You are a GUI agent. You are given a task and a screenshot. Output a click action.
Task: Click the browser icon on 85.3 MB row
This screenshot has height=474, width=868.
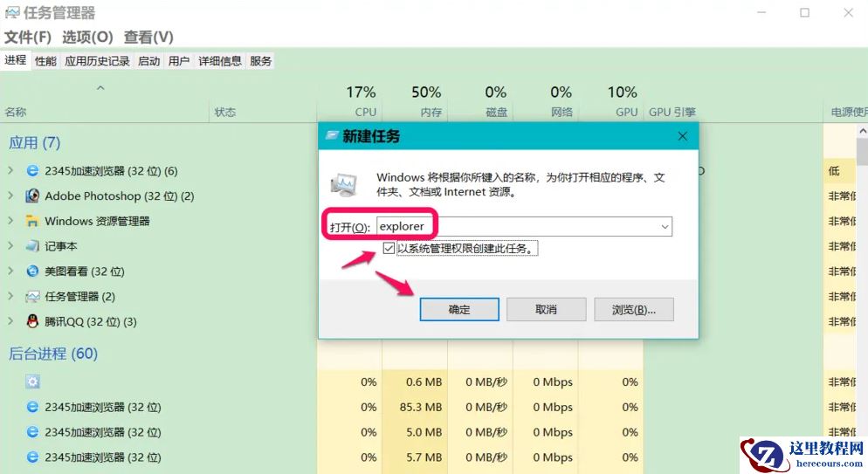pos(32,407)
